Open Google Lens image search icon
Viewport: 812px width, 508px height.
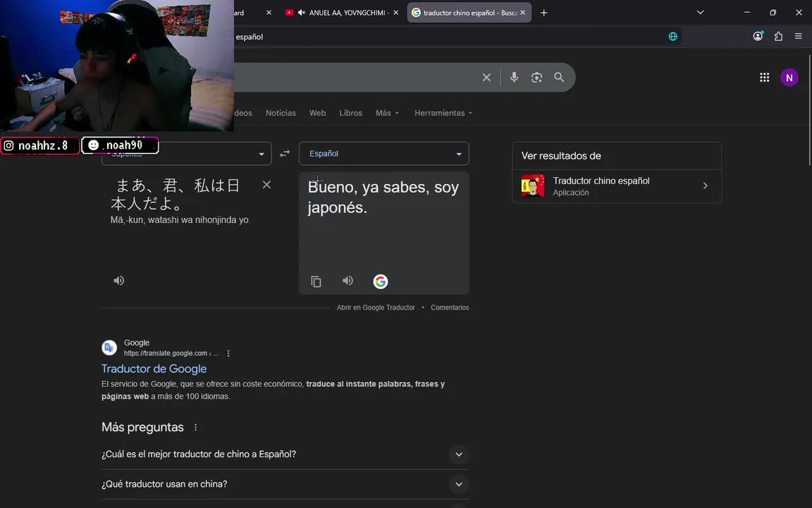(x=536, y=77)
